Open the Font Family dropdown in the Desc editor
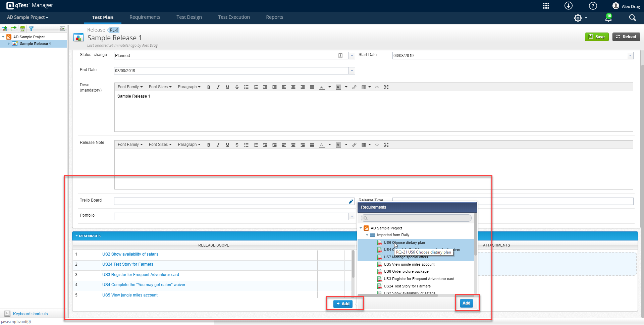 pos(130,87)
